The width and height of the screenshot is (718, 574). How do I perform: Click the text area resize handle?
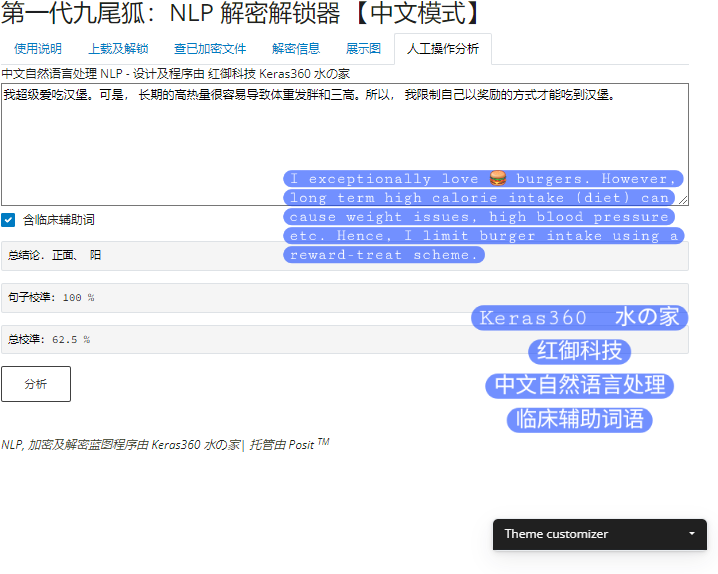point(683,199)
